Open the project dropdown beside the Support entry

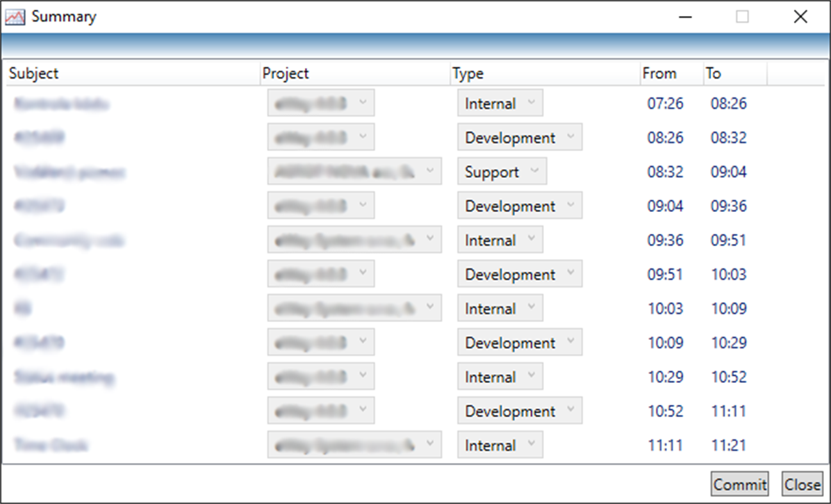[354, 170]
